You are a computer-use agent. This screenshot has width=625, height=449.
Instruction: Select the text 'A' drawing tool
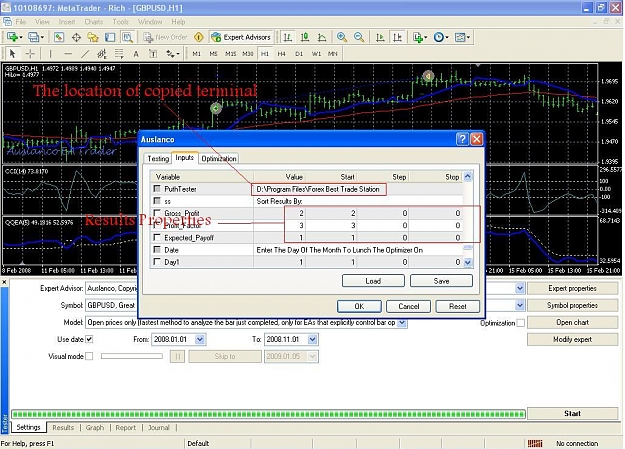coord(136,54)
